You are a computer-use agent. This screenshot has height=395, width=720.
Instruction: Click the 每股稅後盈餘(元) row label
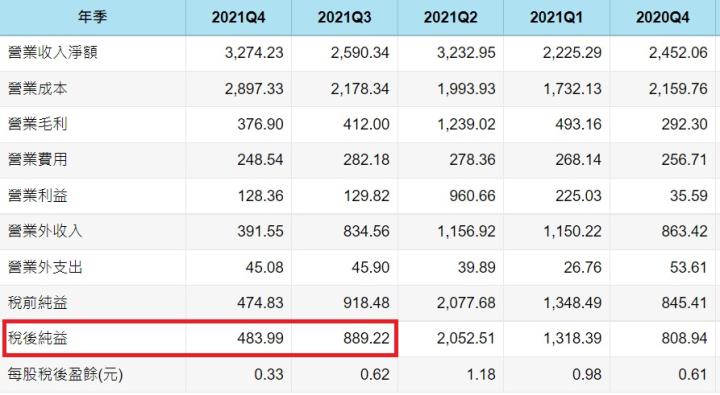65,374
